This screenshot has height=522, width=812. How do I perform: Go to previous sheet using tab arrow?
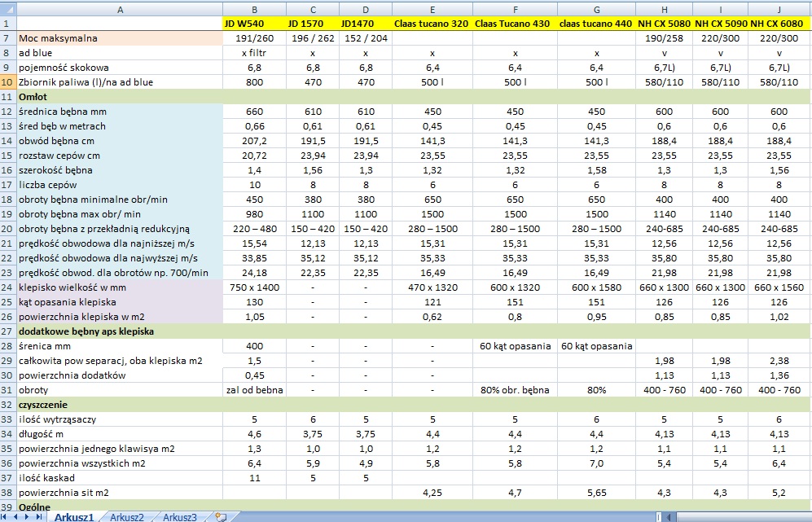[16, 517]
